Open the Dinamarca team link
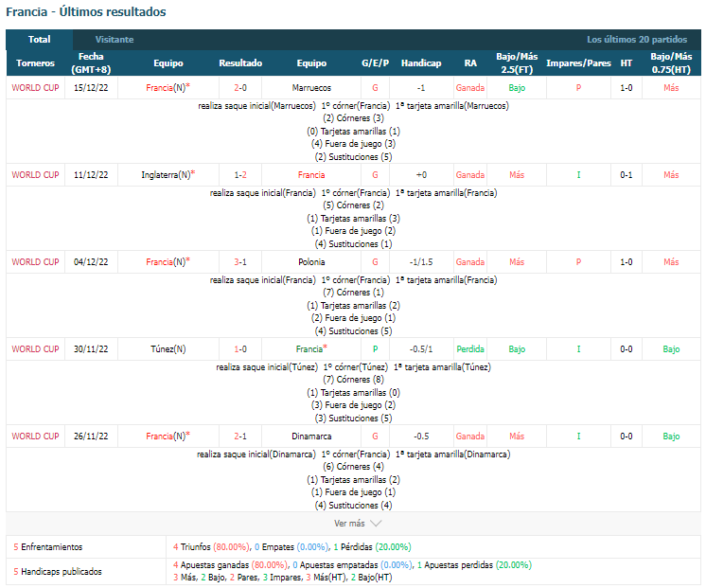Screen dimensions: 706x588 coord(311,437)
